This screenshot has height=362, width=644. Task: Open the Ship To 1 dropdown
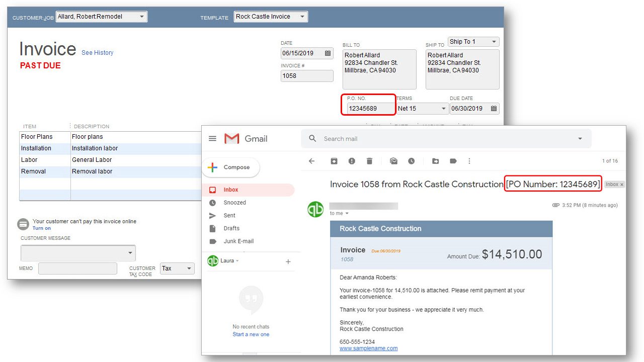(494, 42)
